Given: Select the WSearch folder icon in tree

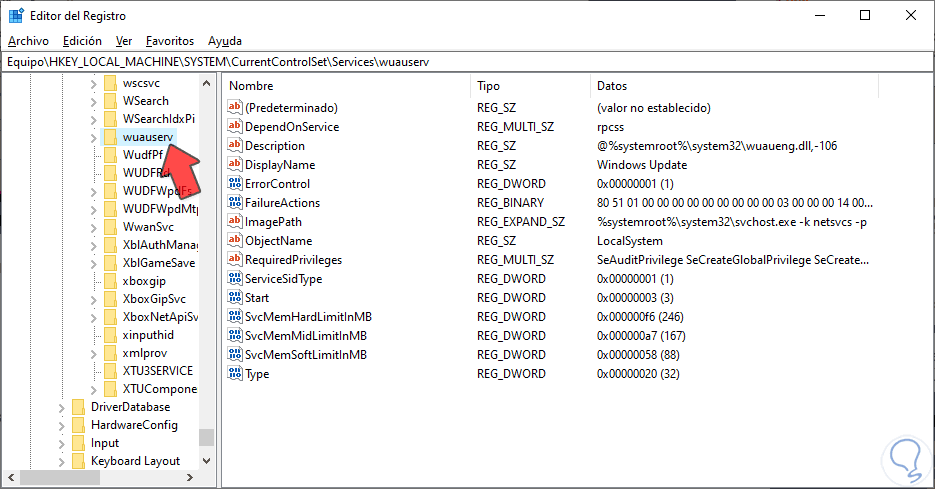Looking at the screenshot, I should click(x=110, y=101).
